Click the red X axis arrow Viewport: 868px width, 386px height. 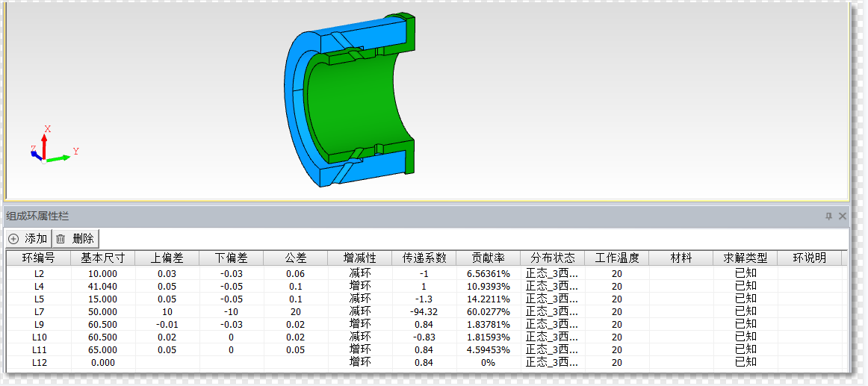click(x=45, y=144)
